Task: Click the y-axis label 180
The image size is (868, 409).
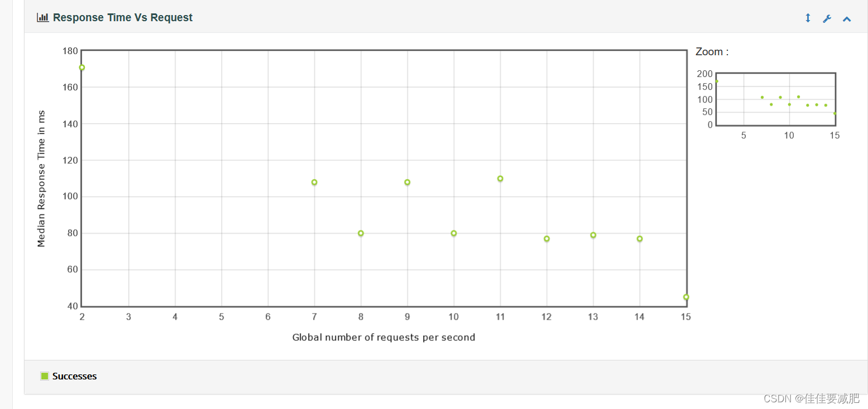Action: 70,51
